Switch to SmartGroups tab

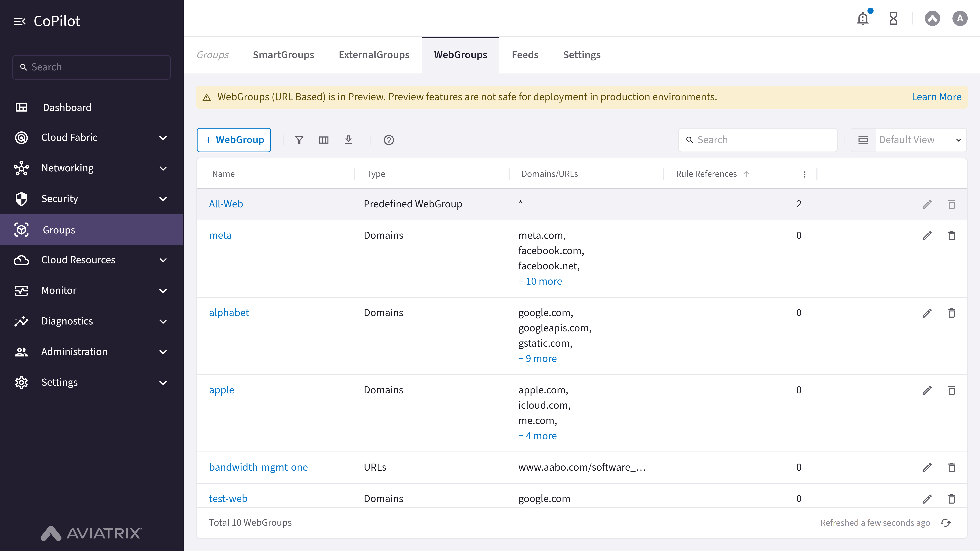click(283, 55)
